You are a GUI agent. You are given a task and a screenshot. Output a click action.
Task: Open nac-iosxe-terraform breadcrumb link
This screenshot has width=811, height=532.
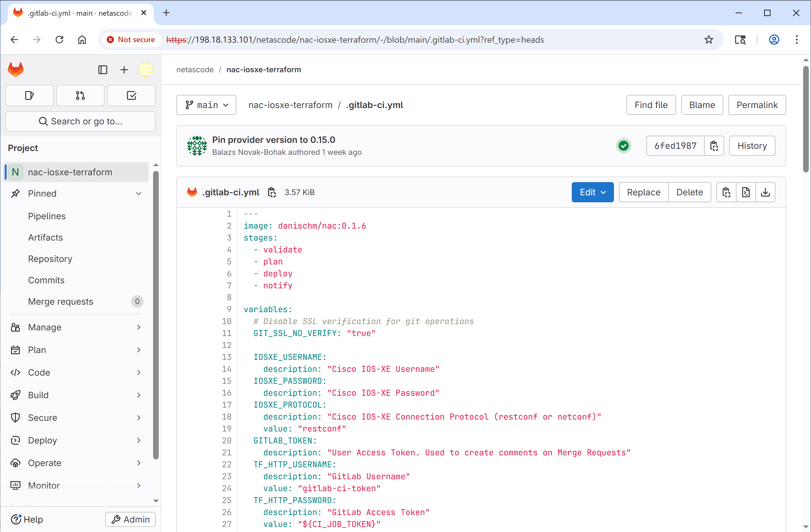[x=264, y=70]
